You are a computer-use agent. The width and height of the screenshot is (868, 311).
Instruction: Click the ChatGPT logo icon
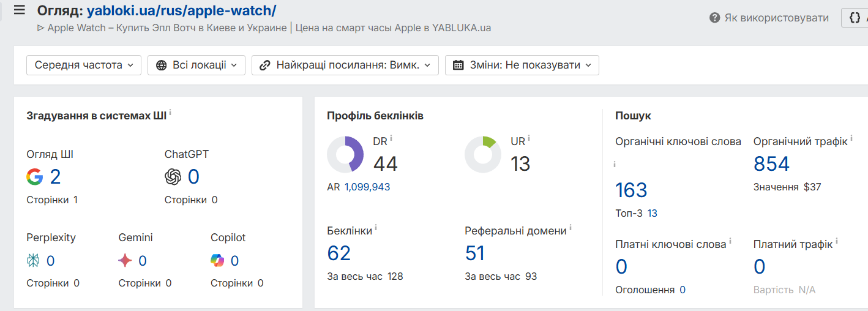[x=173, y=177]
